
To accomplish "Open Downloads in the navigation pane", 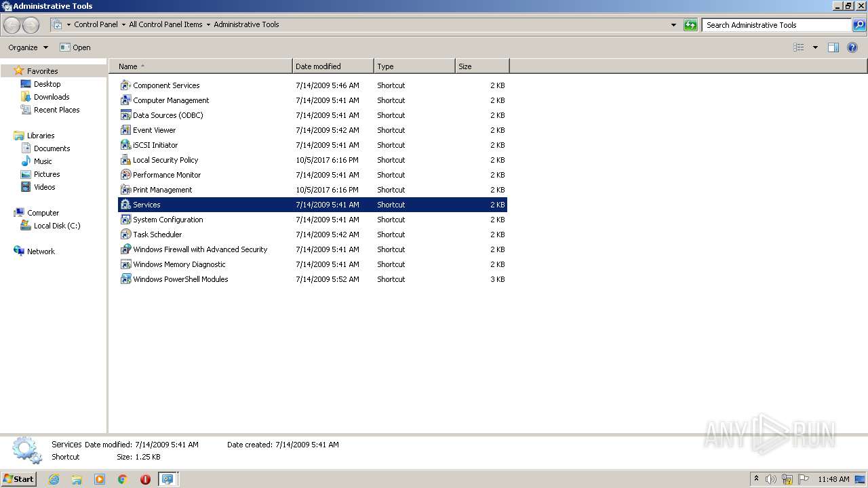I will (x=52, y=97).
